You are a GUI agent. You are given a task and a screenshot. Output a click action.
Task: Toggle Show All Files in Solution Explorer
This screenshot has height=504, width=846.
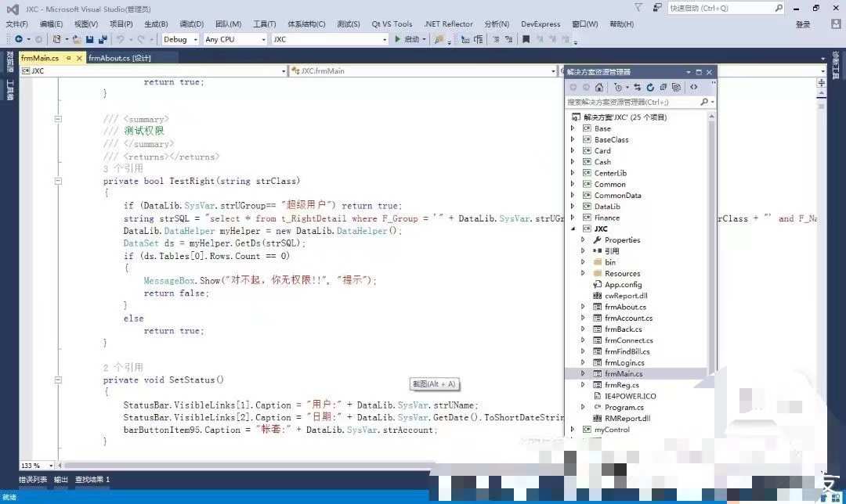pos(676,88)
